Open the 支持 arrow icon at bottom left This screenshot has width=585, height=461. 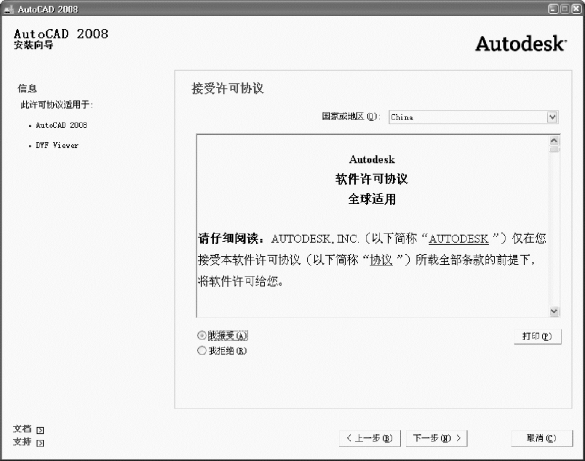[x=40, y=443]
